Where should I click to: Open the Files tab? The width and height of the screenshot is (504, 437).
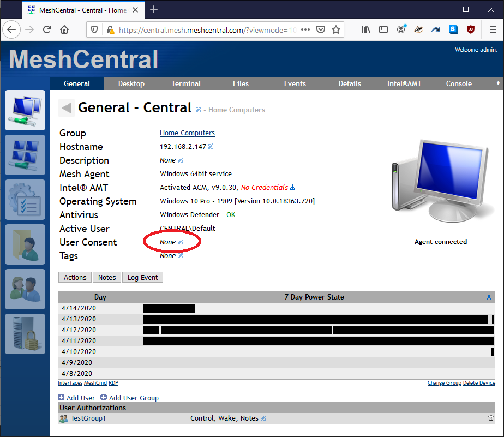[x=241, y=83]
